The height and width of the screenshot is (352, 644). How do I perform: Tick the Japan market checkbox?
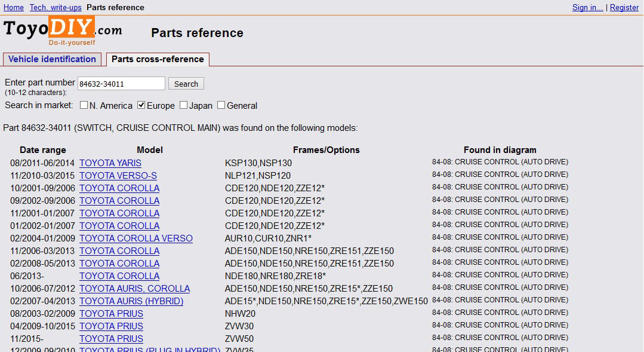(184, 105)
